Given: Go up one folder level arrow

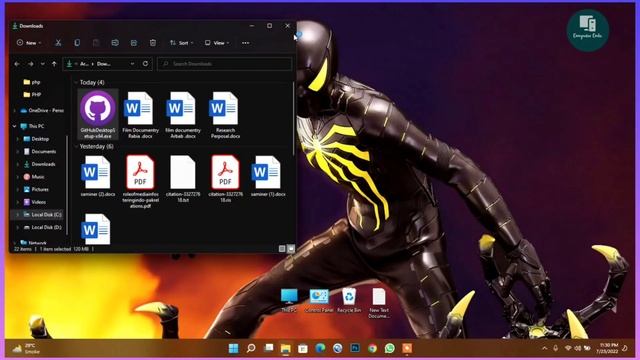Looking at the screenshot, I should (54, 64).
